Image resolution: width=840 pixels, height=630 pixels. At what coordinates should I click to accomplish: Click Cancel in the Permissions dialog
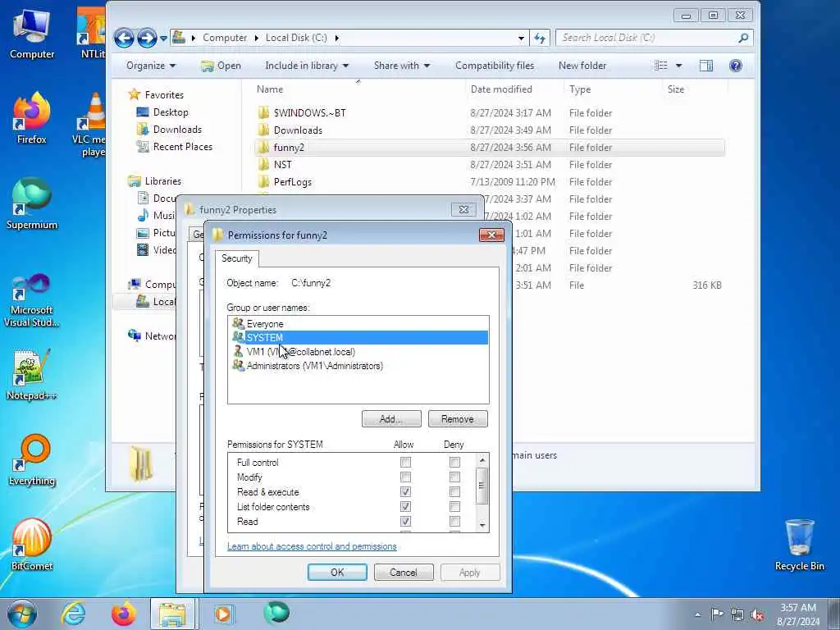(404, 572)
